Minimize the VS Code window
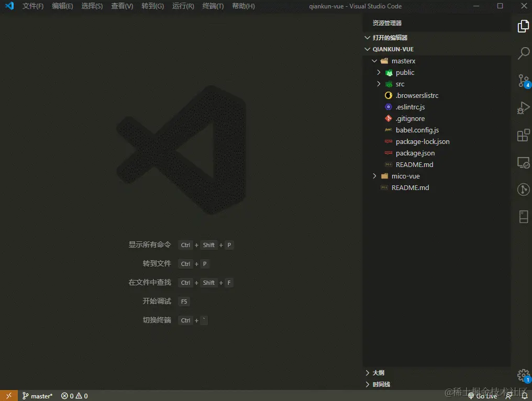The width and height of the screenshot is (532, 401). tap(476, 6)
